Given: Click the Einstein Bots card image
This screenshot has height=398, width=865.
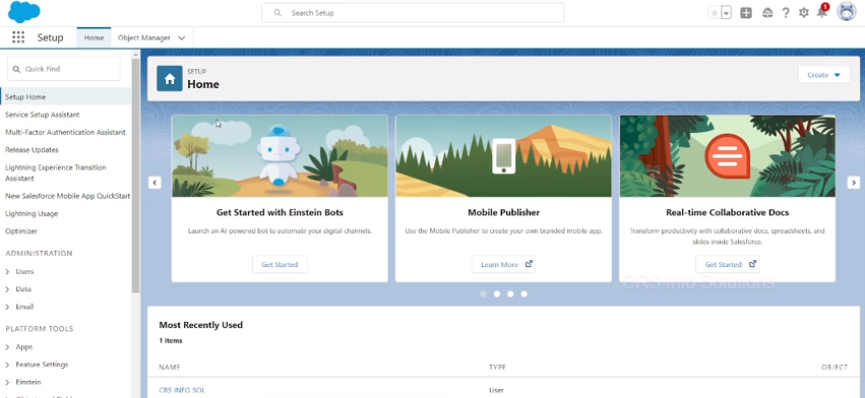Looking at the screenshot, I should tap(280, 156).
